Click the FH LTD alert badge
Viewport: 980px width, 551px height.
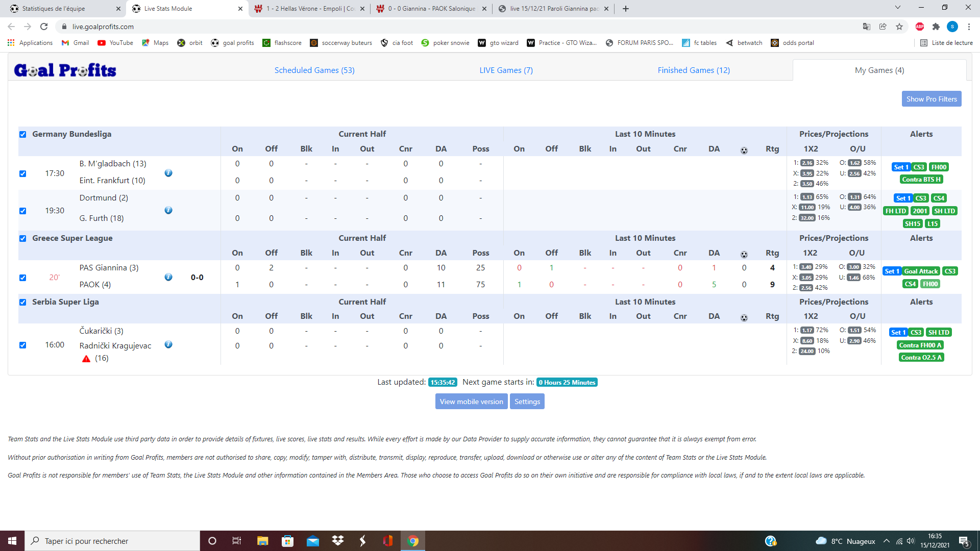coord(896,211)
